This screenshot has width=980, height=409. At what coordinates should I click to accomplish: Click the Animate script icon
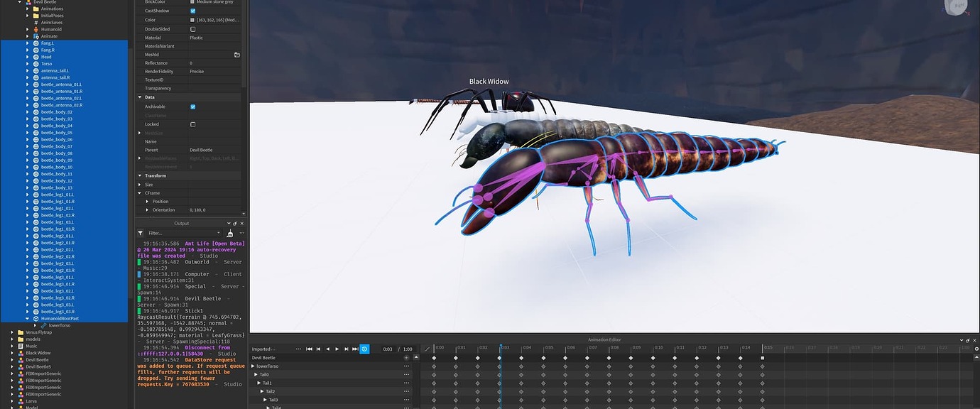click(x=36, y=36)
